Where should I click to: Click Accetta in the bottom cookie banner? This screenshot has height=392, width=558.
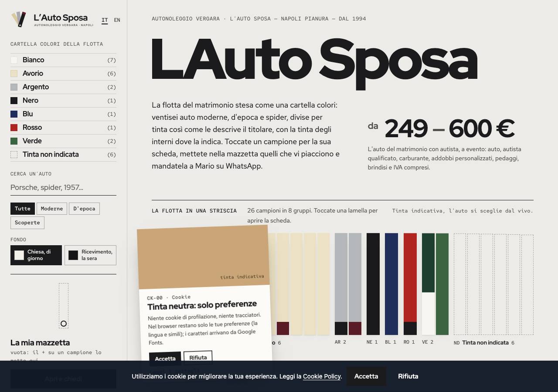366,376
